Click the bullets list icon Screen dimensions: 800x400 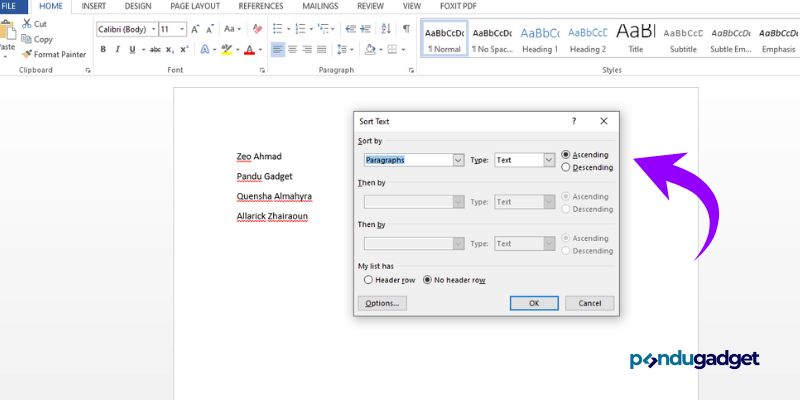click(277, 29)
